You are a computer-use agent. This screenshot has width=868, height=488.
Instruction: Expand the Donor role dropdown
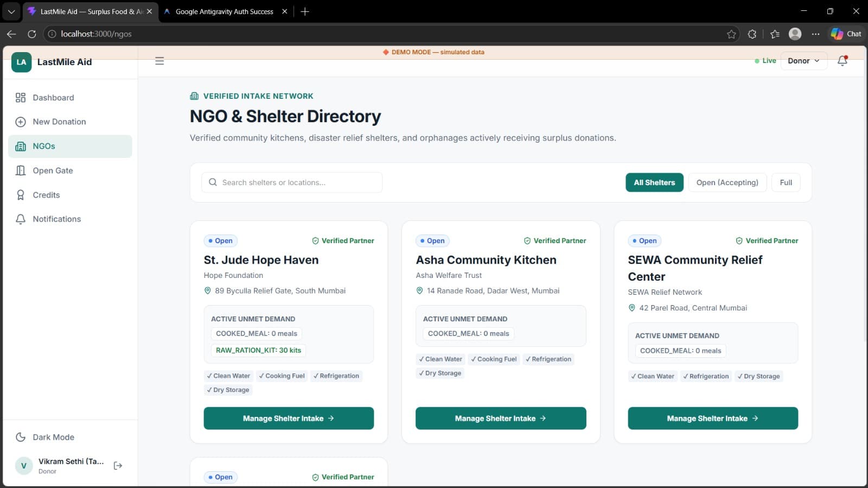pos(803,61)
